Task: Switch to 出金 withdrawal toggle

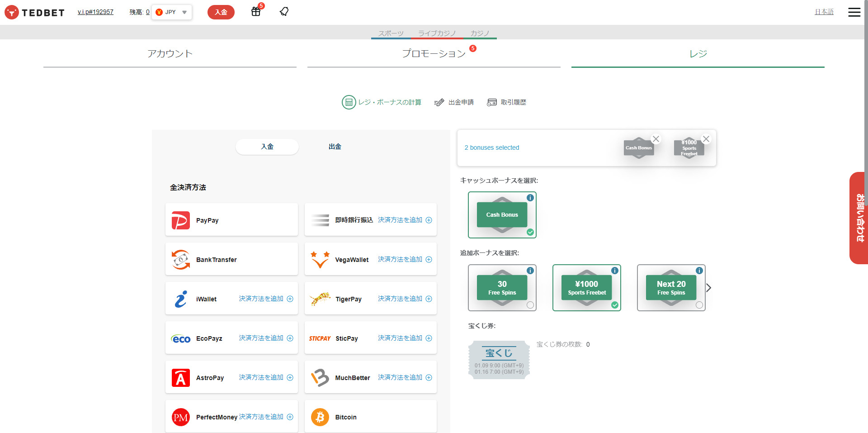Action: pos(335,147)
